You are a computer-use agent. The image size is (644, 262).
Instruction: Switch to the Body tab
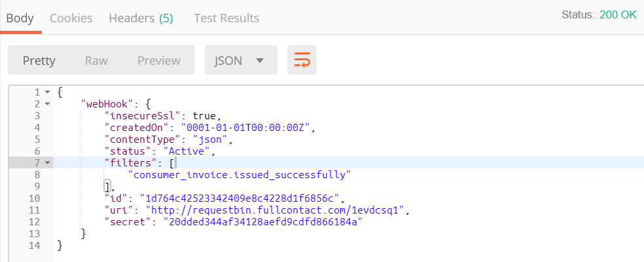[x=20, y=18]
